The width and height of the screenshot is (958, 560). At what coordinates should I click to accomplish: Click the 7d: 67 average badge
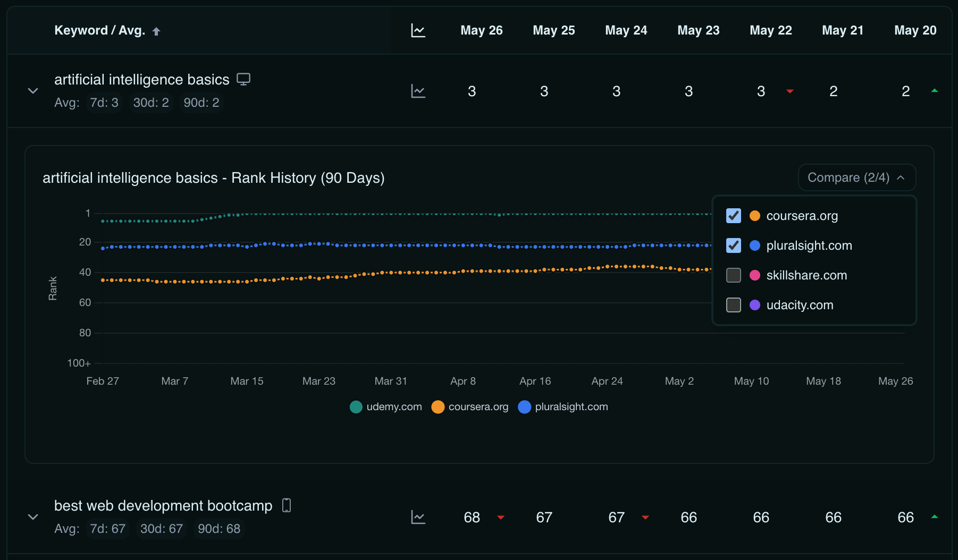click(108, 529)
